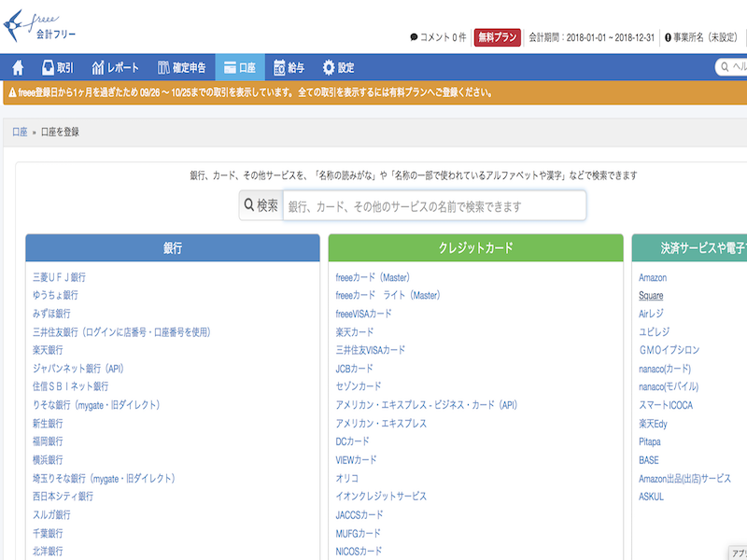Open the 設定 menu
747x560 pixels.
point(338,67)
